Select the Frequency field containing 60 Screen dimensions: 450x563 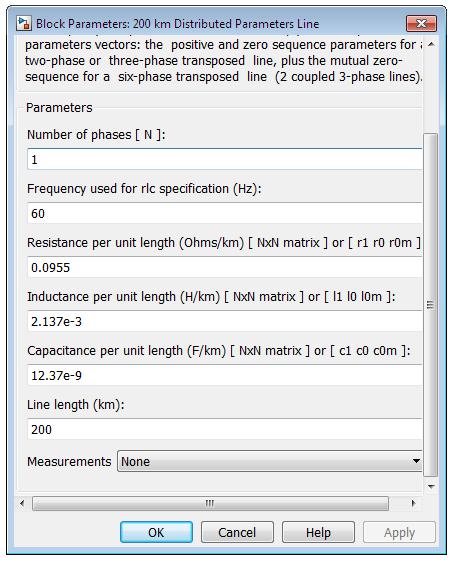coord(225,213)
